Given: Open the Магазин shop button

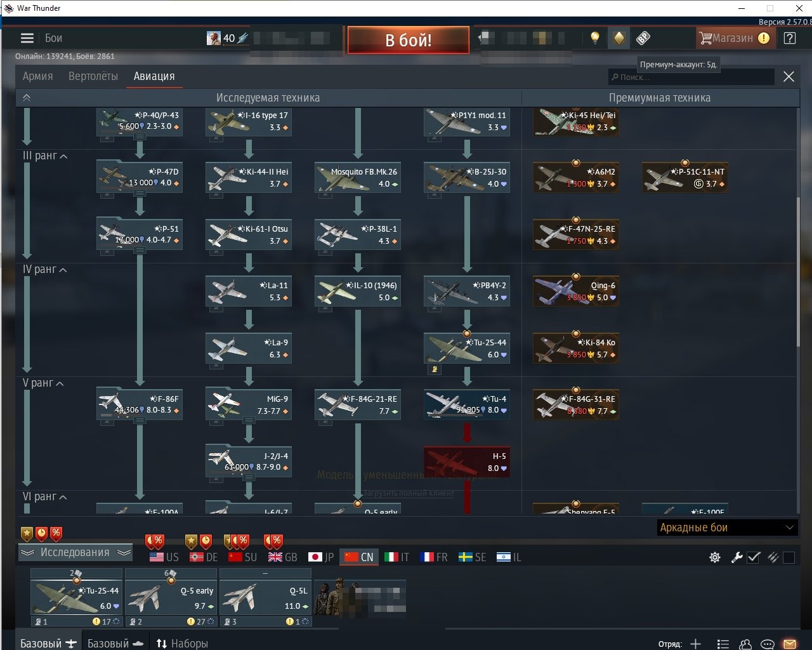Looking at the screenshot, I should click(x=735, y=38).
